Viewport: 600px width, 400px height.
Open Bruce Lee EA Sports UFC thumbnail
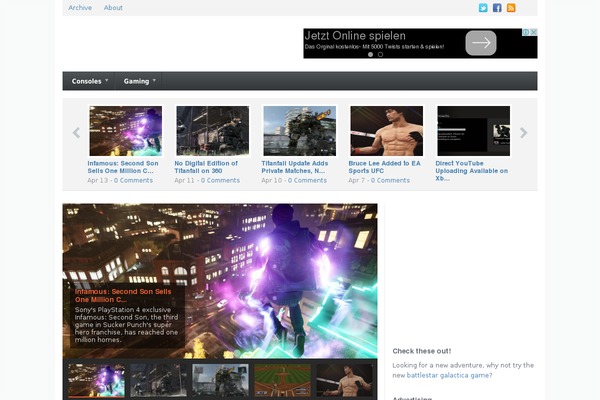click(x=386, y=131)
